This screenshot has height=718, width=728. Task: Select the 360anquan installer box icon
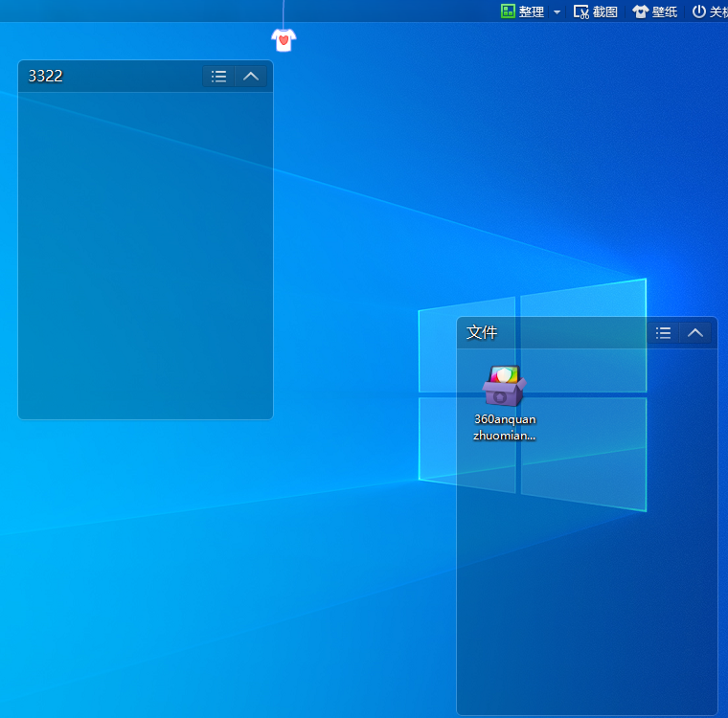(x=504, y=386)
